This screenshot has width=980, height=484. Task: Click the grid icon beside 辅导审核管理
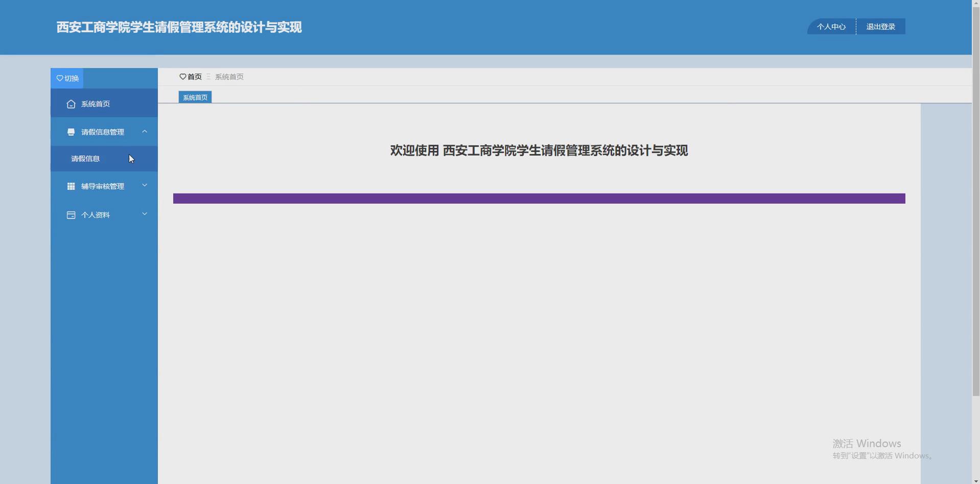click(71, 186)
